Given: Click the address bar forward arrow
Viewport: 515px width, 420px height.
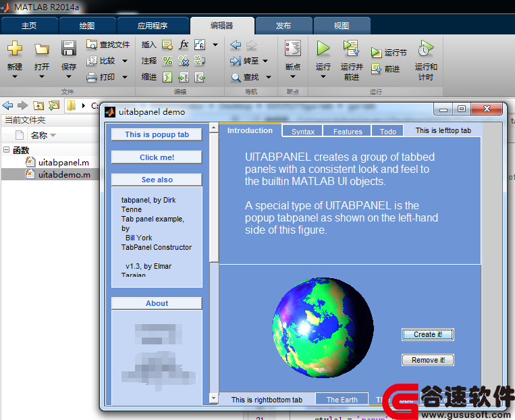Looking at the screenshot, I should click(x=23, y=105).
